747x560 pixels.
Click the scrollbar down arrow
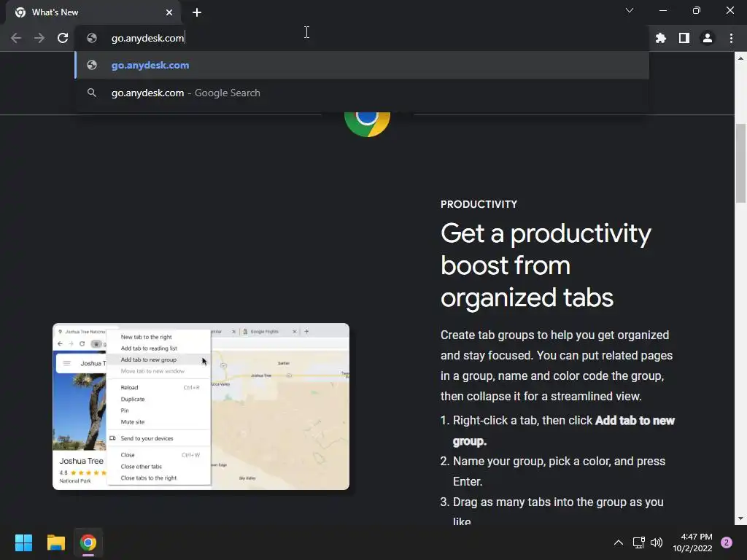[x=740, y=518]
